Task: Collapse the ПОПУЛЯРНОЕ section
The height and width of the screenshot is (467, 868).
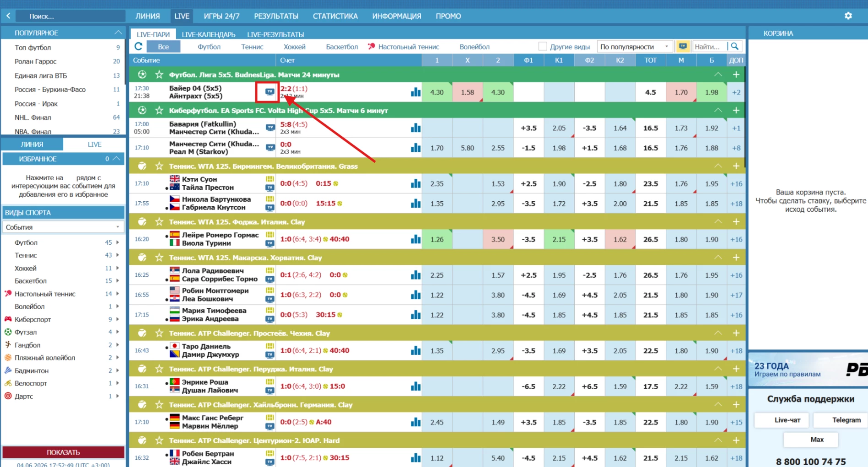Action: point(118,32)
